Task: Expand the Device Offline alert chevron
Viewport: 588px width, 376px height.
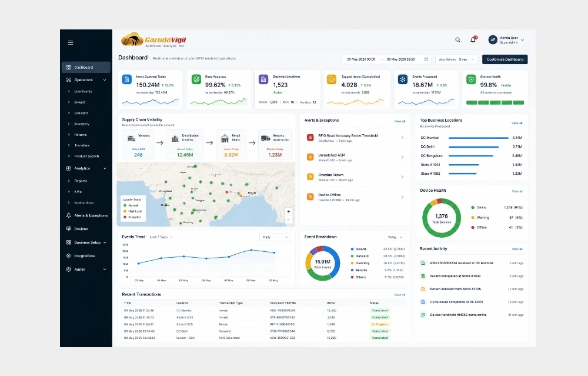Action: 402,197
